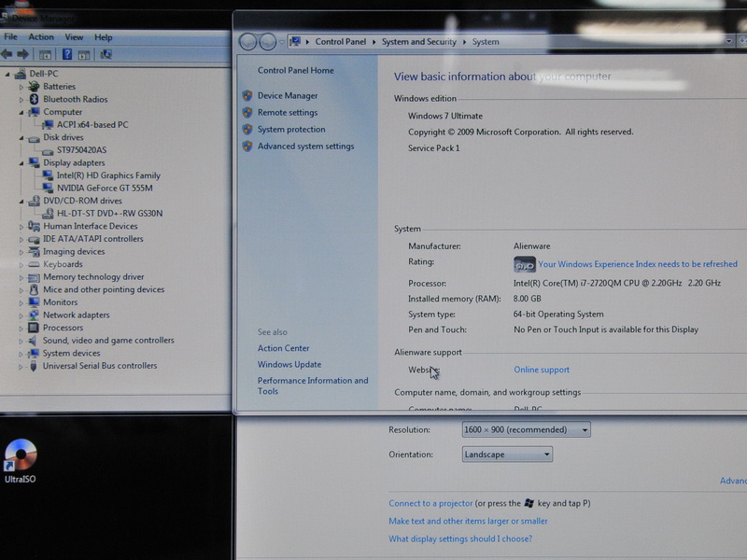This screenshot has height=560, width=747.
Task: Expand the Mice and other pointing devices category
Action: click(x=21, y=290)
